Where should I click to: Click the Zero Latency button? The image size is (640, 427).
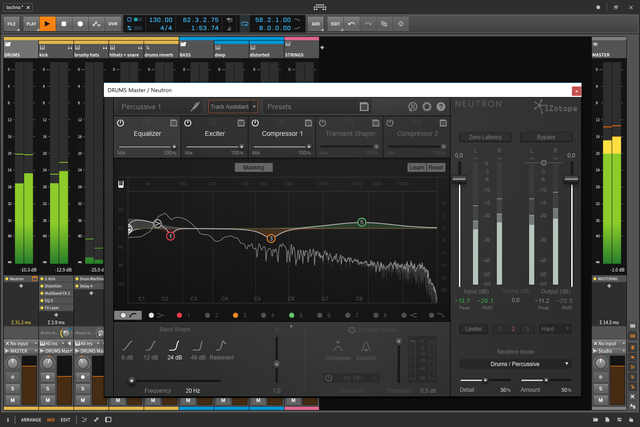(485, 137)
